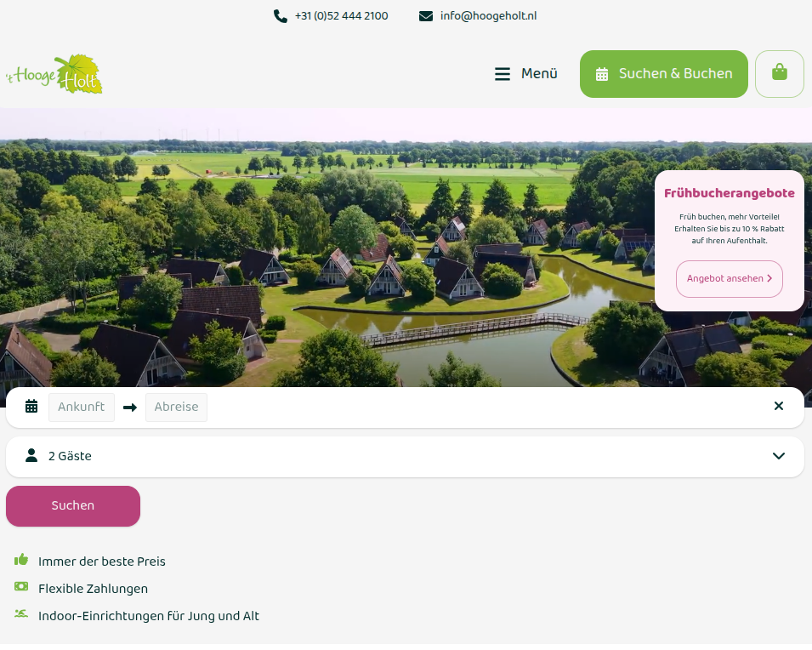Click the envelope email icon
The image size is (812, 650).
426,16
